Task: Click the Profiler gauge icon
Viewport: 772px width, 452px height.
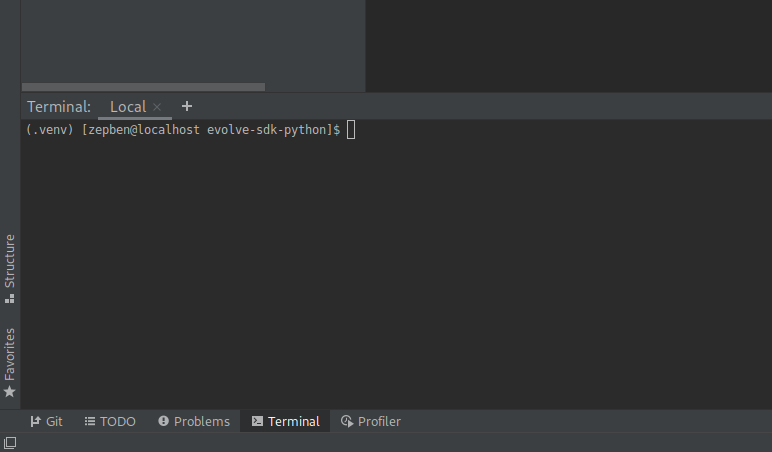Action: (347, 422)
